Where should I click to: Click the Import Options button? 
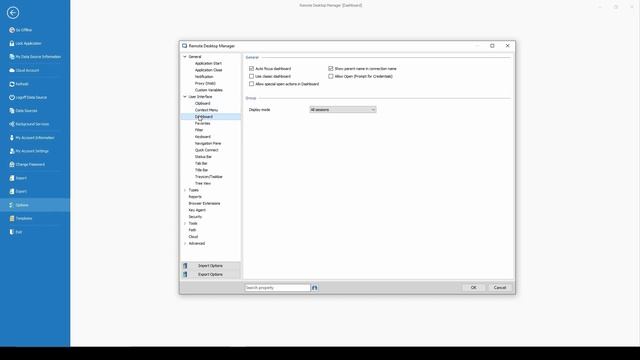pos(211,266)
